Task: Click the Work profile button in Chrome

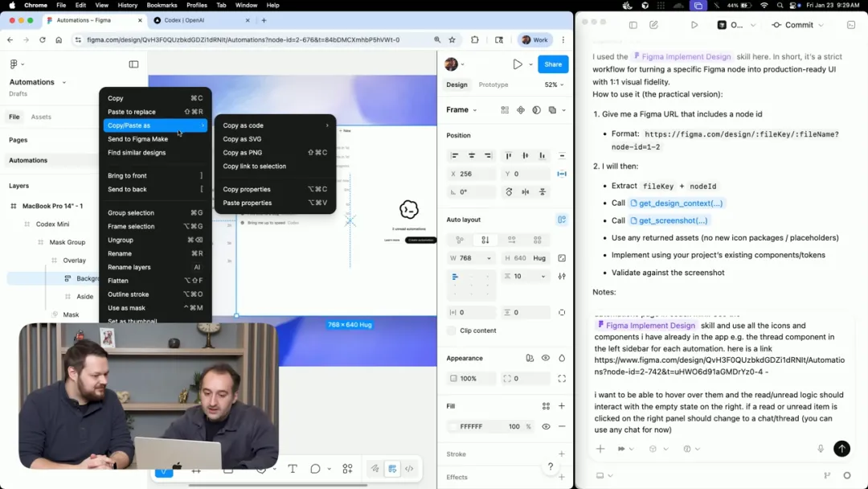Action: pyautogui.click(x=534, y=40)
